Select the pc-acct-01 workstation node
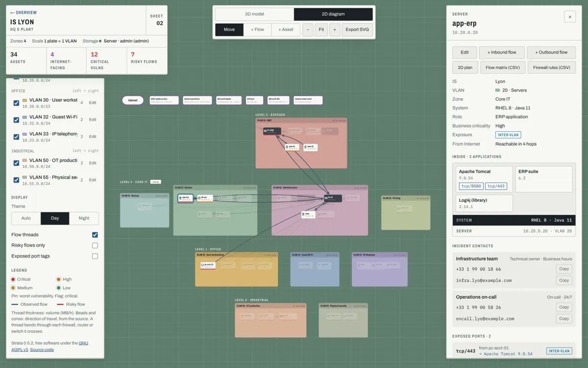 pos(208,265)
